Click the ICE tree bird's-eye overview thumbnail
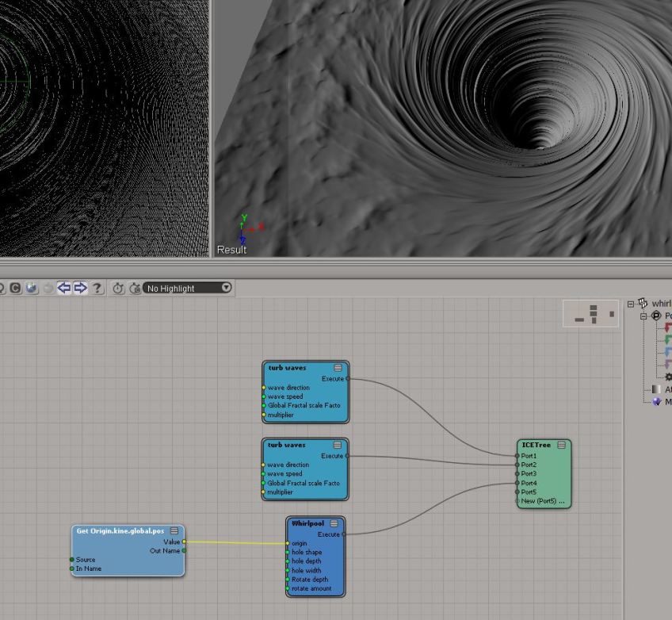The width and height of the screenshot is (672, 620). click(x=590, y=314)
